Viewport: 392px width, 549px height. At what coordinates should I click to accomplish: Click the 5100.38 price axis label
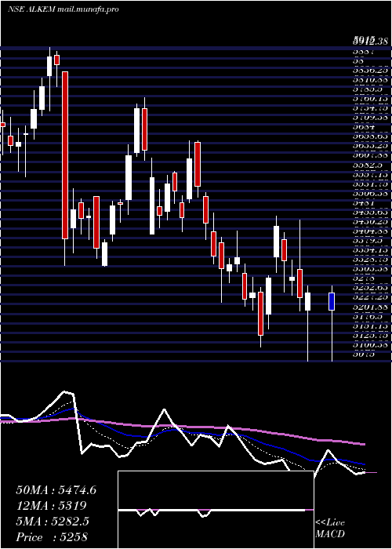(369, 345)
